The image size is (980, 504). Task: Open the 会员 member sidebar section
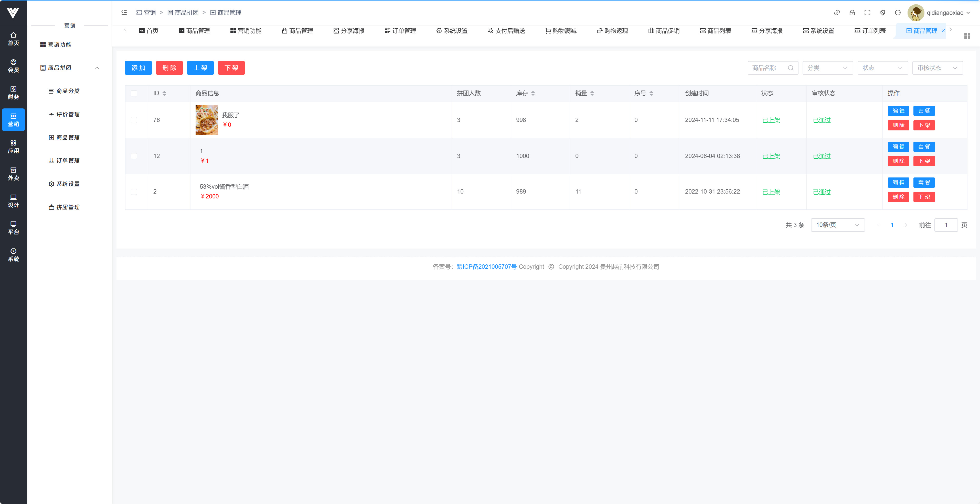(x=13, y=66)
